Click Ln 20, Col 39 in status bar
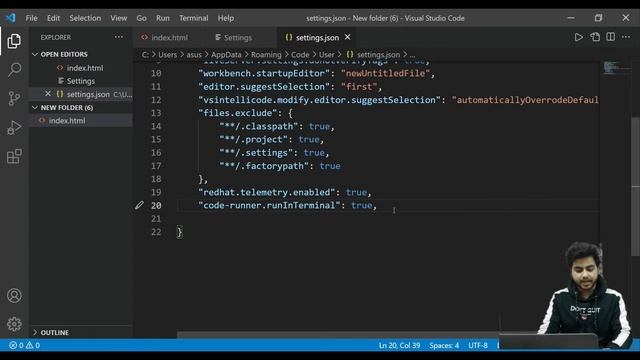 point(399,345)
